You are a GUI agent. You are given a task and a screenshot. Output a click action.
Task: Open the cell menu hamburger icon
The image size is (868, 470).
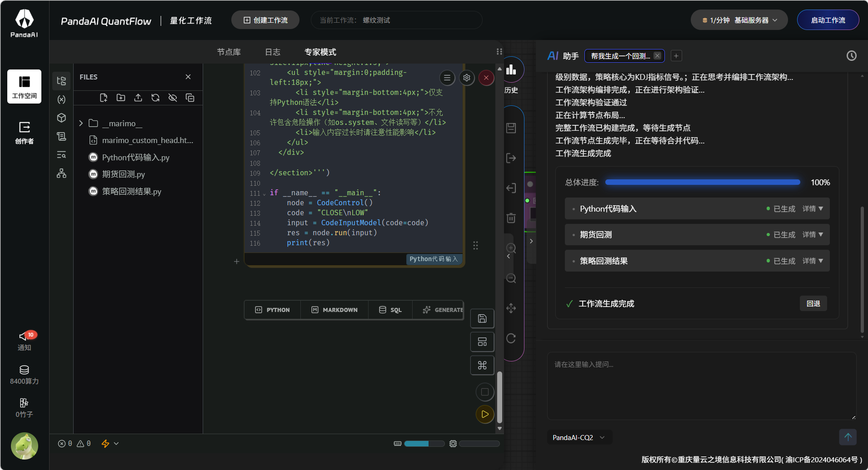tap(447, 78)
